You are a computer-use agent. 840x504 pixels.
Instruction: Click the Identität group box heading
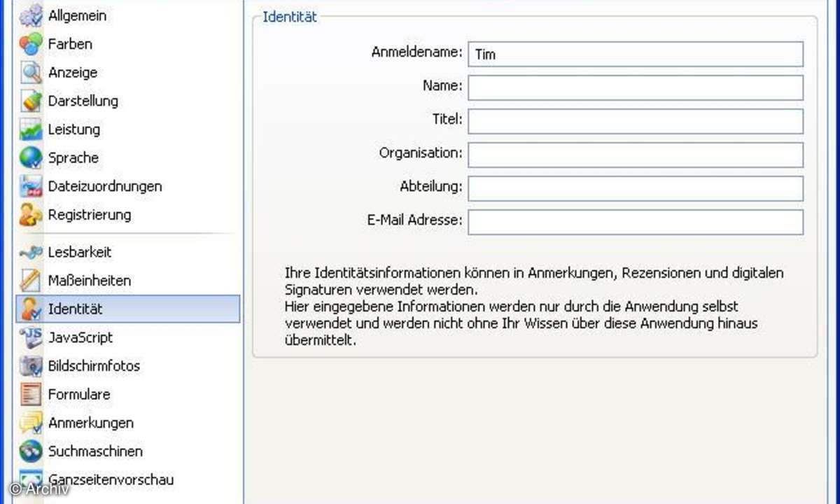tap(290, 17)
